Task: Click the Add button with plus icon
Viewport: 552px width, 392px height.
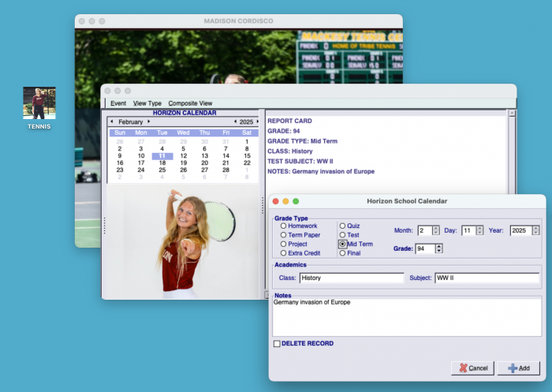Action: (518, 368)
